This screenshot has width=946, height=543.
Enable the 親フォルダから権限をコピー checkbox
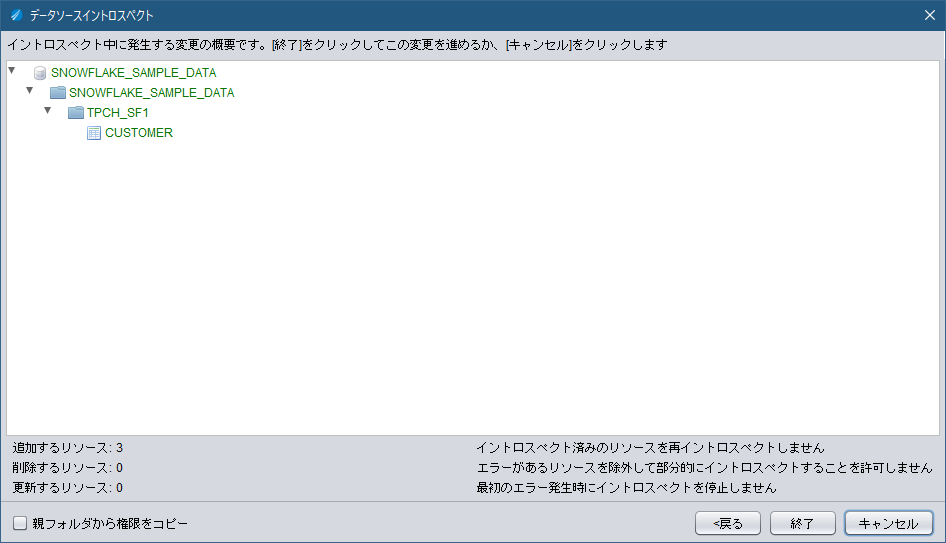[x=20, y=523]
